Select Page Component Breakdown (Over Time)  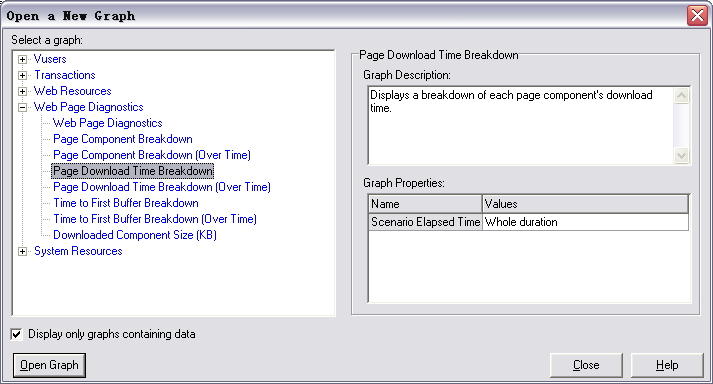click(152, 155)
